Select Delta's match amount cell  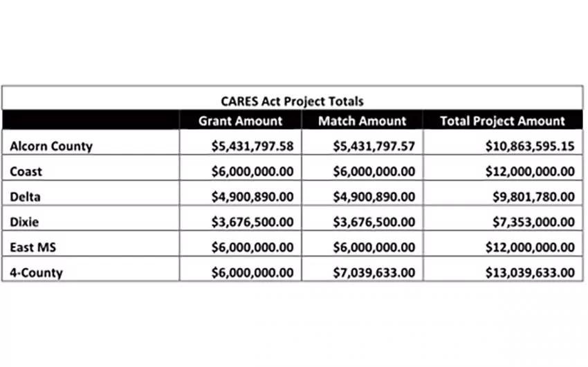[374, 197]
